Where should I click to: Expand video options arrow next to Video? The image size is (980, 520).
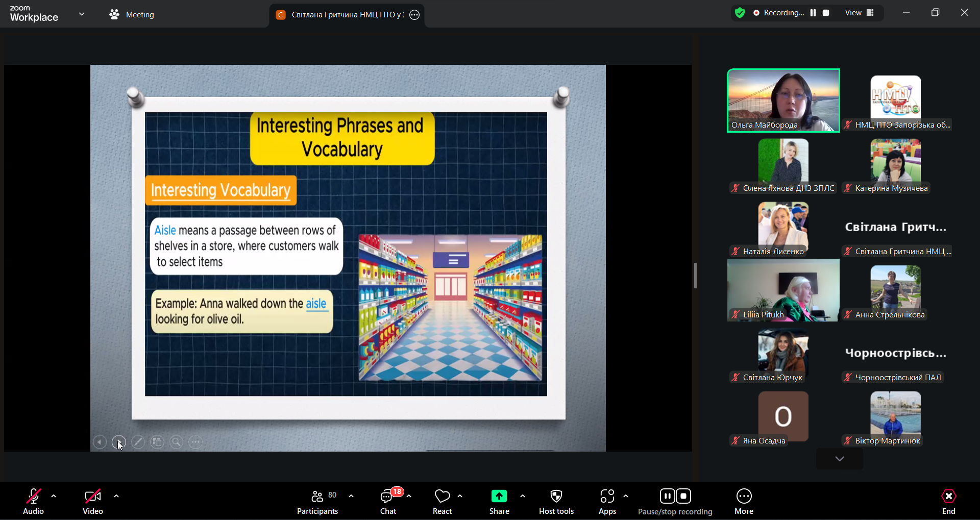point(116,496)
